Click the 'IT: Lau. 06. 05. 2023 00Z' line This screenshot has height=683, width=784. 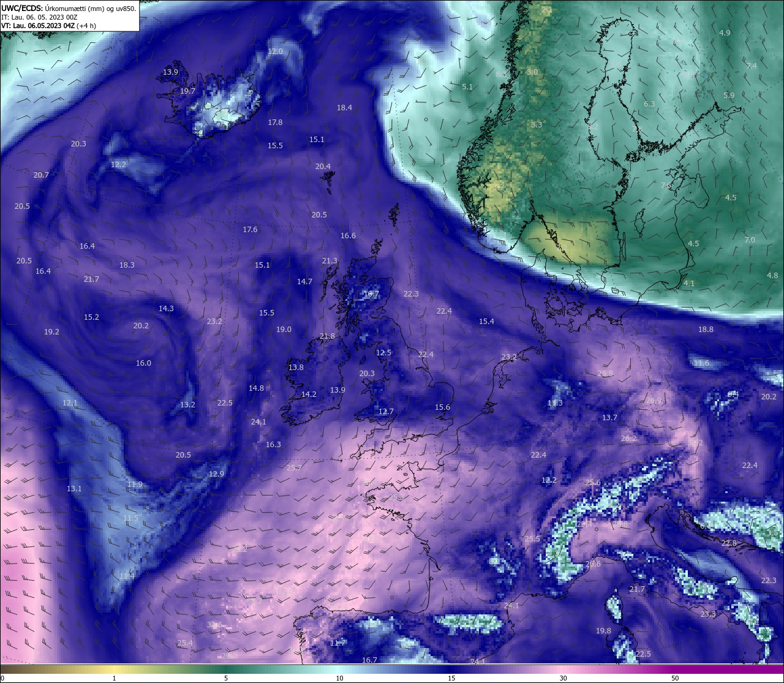[x=39, y=17]
